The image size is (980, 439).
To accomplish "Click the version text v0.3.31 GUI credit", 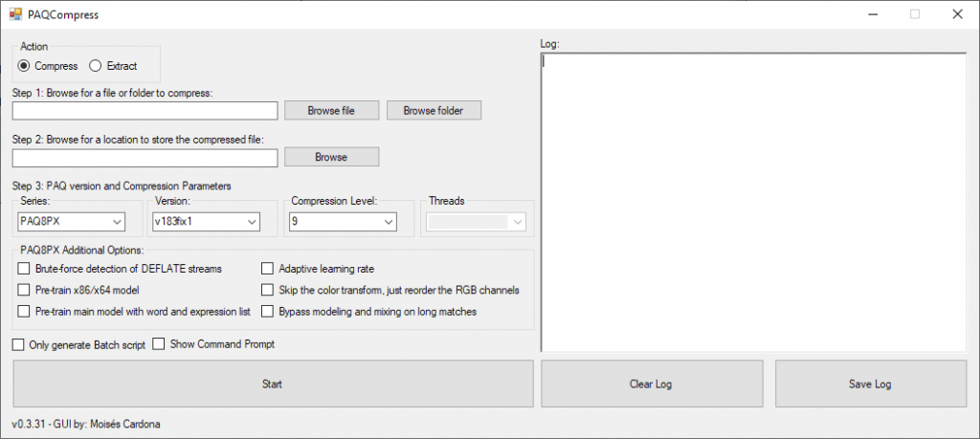I will tap(86, 424).
